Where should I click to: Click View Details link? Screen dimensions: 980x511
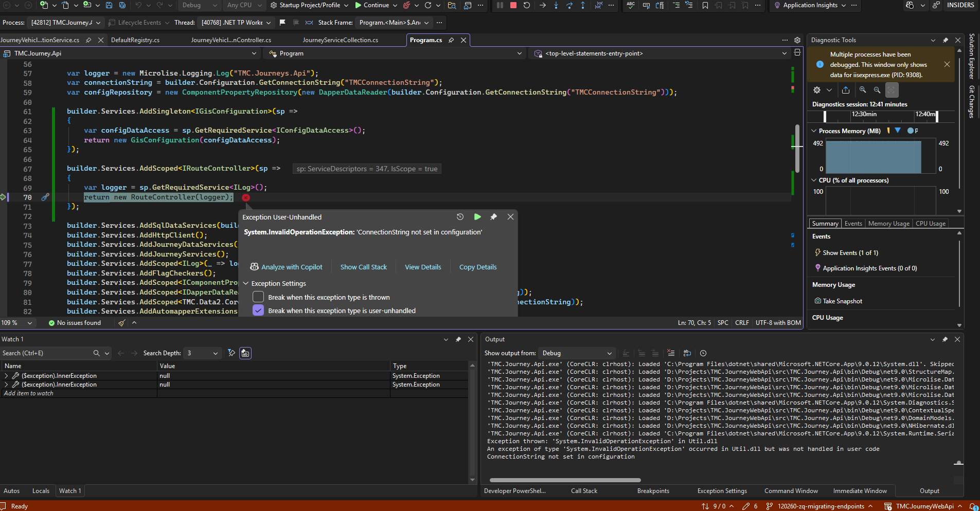tap(423, 267)
